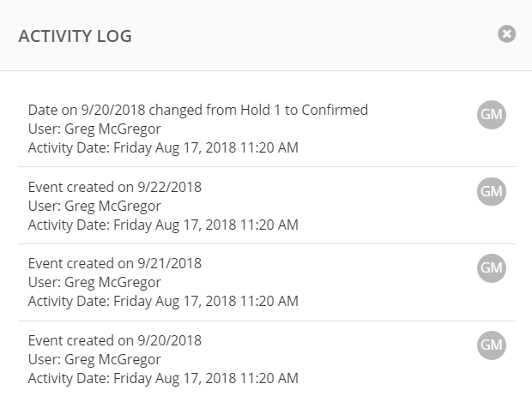
Task: Click GM avatar for 9/21/2018 event entry
Action: point(492,268)
